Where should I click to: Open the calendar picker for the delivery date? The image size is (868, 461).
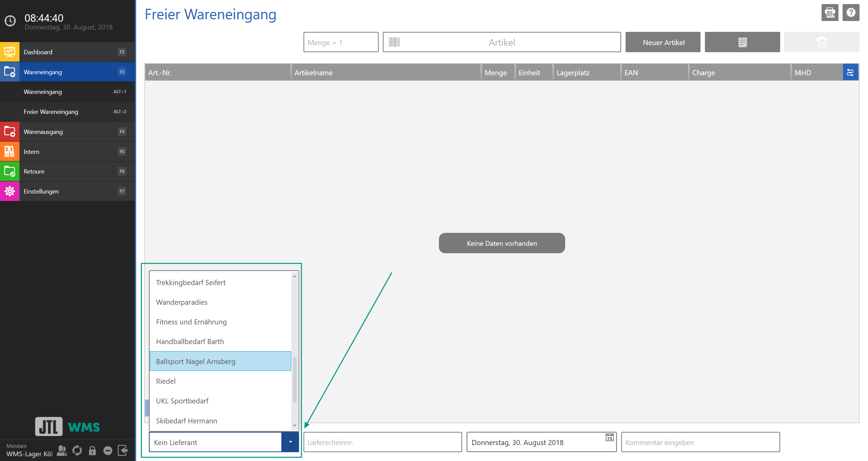(609, 438)
